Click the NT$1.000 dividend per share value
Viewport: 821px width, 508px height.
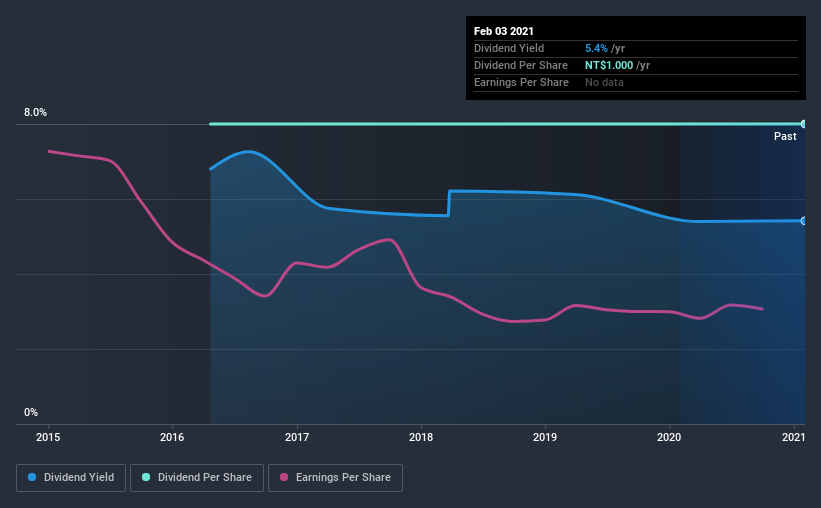click(609, 65)
